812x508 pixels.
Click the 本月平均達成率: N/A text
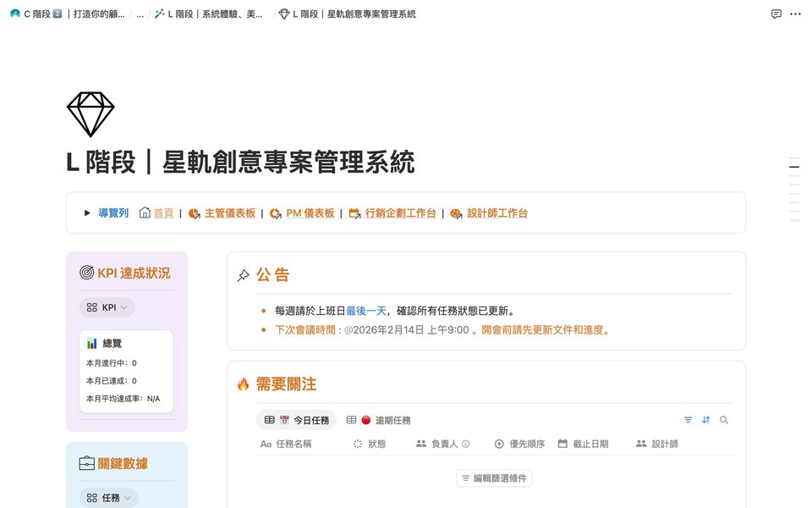pos(123,399)
